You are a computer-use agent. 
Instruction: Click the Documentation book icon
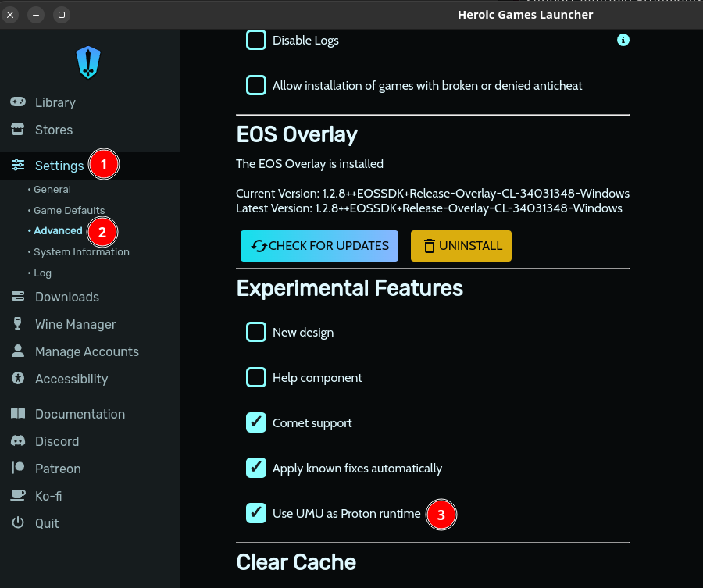coord(18,413)
